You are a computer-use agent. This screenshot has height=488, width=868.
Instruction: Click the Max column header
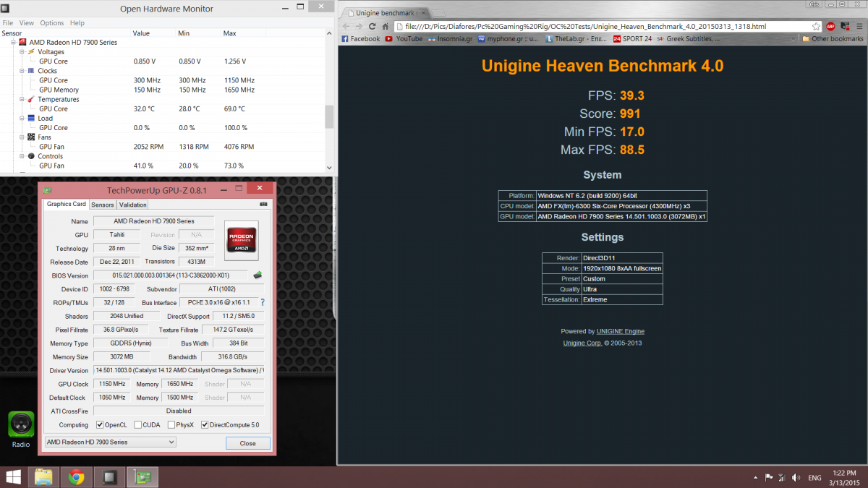[x=244, y=33]
